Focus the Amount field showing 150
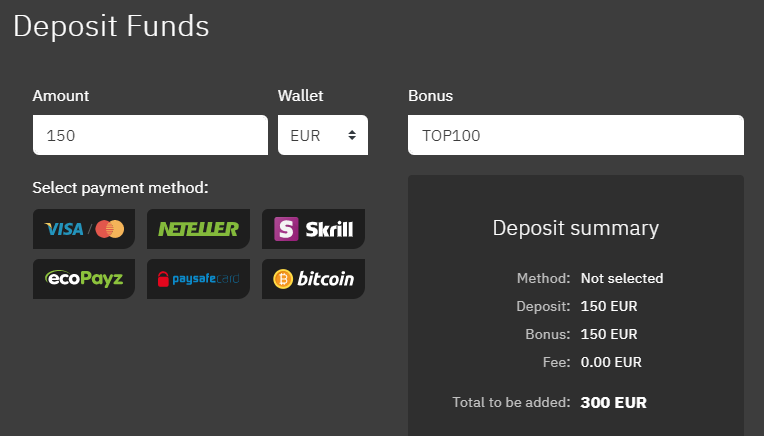764x436 pixels. pos(150,135)
